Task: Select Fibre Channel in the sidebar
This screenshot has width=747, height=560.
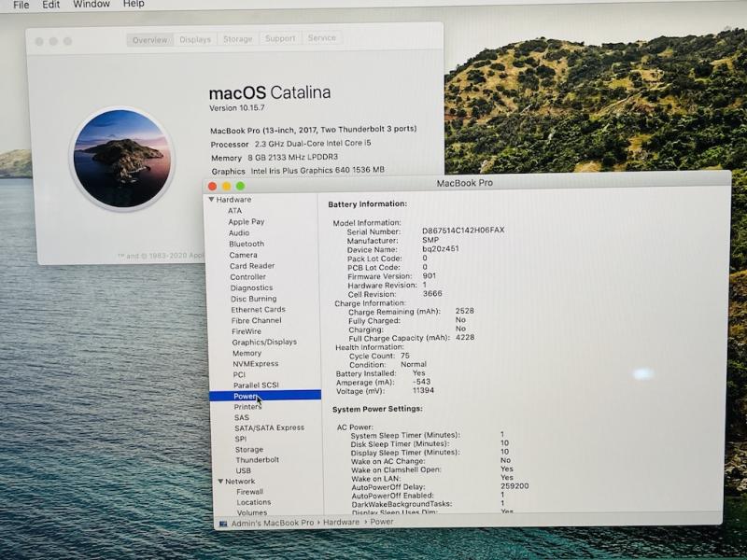Action: point(256,320)
